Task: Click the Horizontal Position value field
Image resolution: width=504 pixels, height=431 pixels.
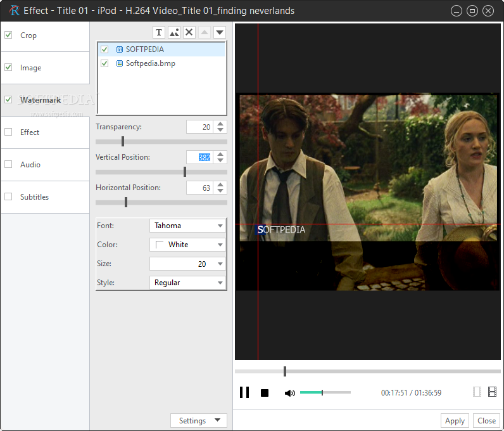Action: point(199,188)
